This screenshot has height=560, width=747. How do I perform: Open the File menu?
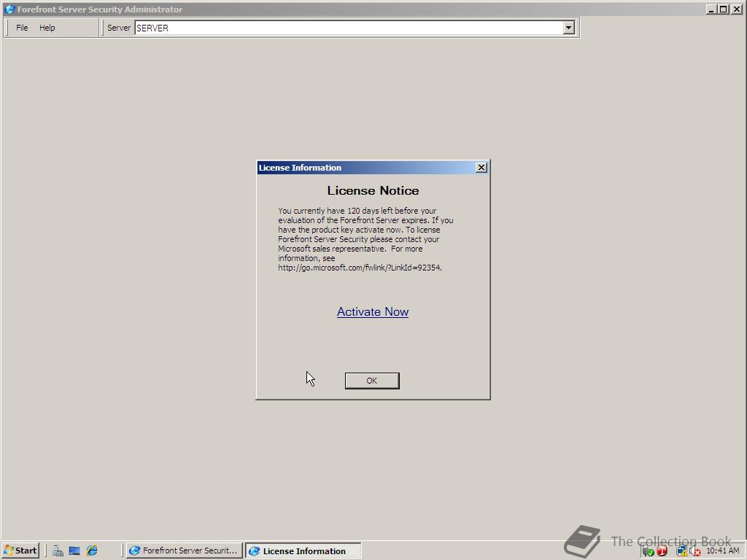click(22, 28)
